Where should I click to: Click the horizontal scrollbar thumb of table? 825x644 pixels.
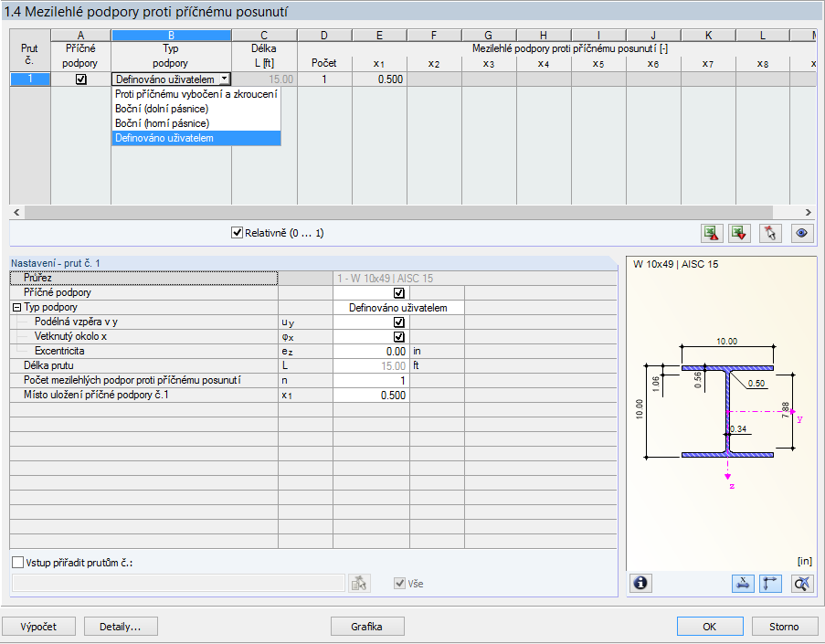click(x=398, y=213)
